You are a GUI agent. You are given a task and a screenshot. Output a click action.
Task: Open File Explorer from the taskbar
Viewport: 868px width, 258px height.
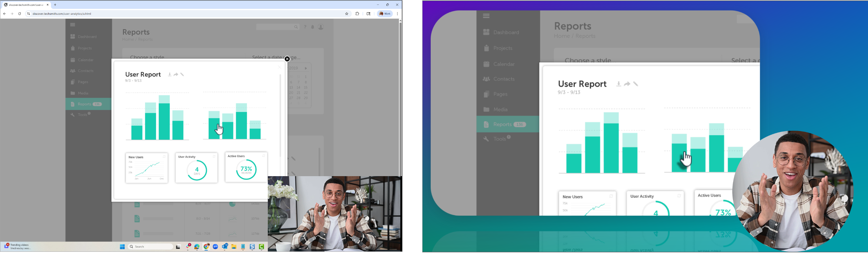click(234, 247)
